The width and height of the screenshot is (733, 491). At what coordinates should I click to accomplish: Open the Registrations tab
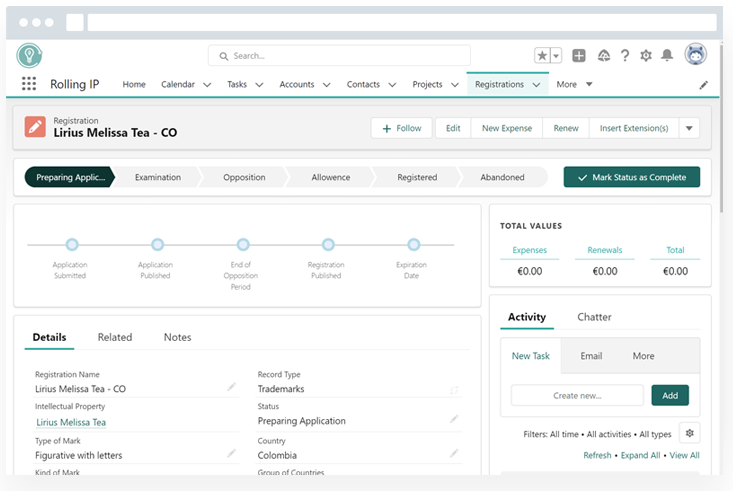tap(499, 84)
